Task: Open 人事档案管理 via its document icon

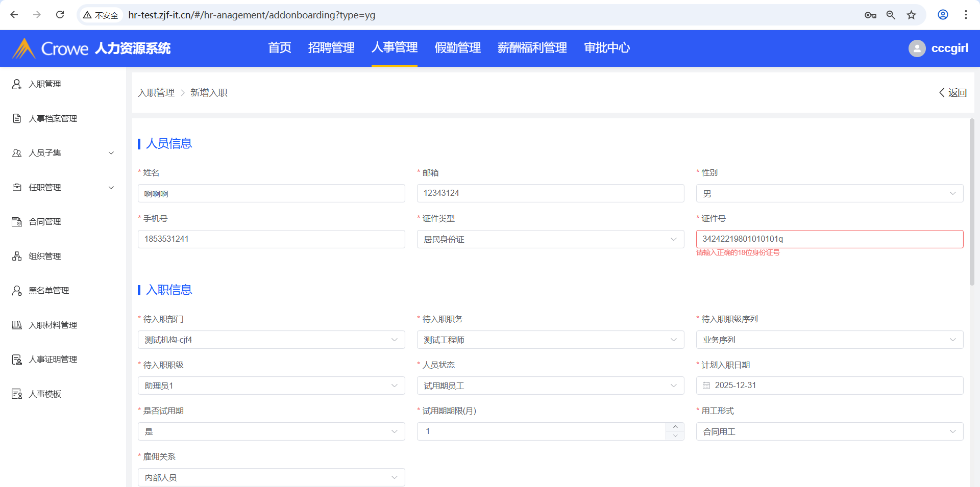Action: (17, 118)
